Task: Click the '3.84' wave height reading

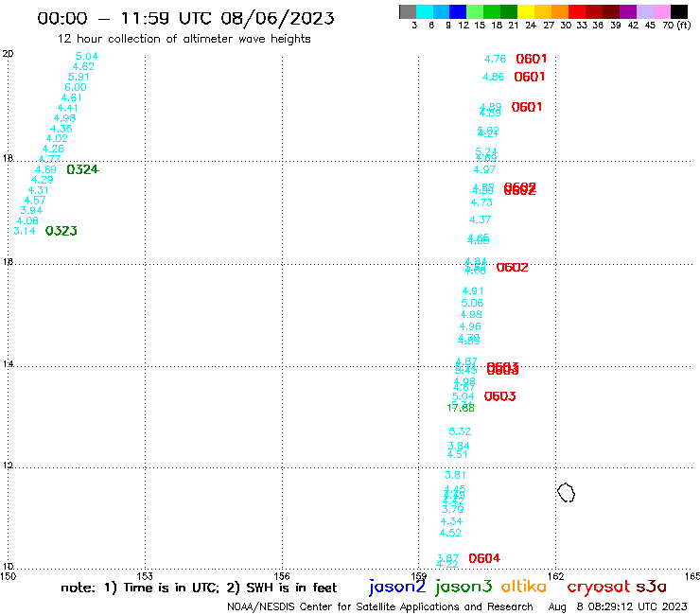Action: [459, 446]
